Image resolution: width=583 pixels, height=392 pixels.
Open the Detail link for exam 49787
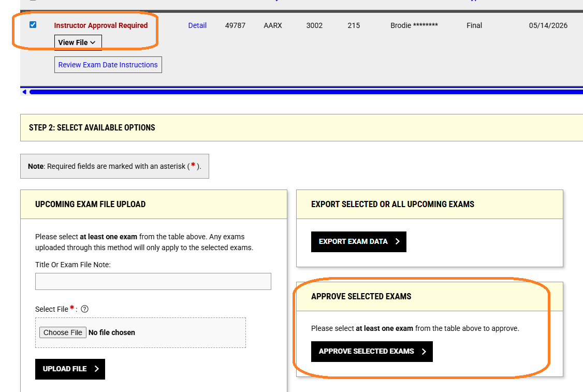pyautogui.click(x=197, y=25)
